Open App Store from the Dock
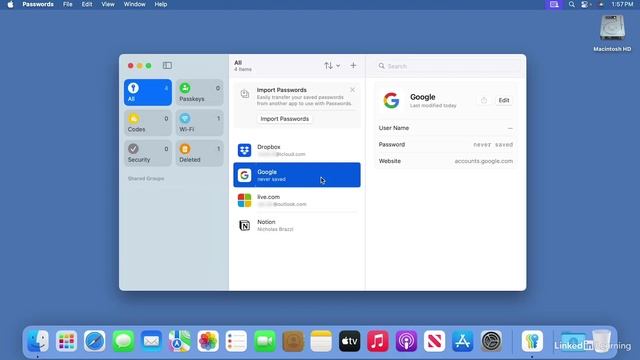Screen dimensions: 640x360 click(x=463, y=341)
